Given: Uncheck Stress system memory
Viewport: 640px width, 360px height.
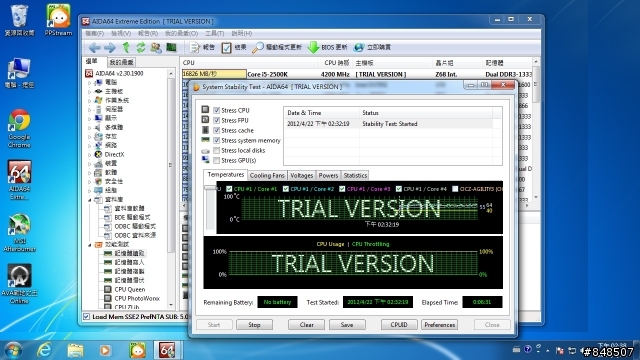Looking at the screenshot, I should (217, 140).
